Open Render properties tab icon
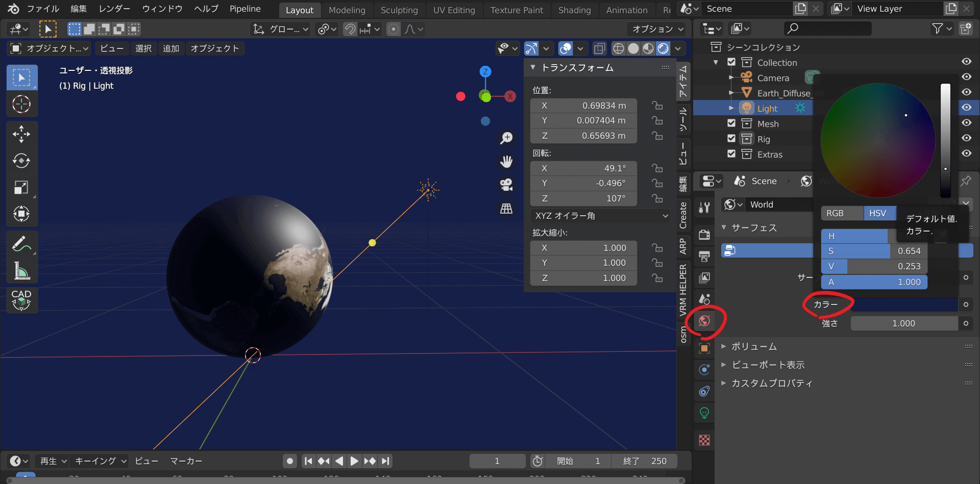Viewport: 980px width, 484px height. coord(704,235)
